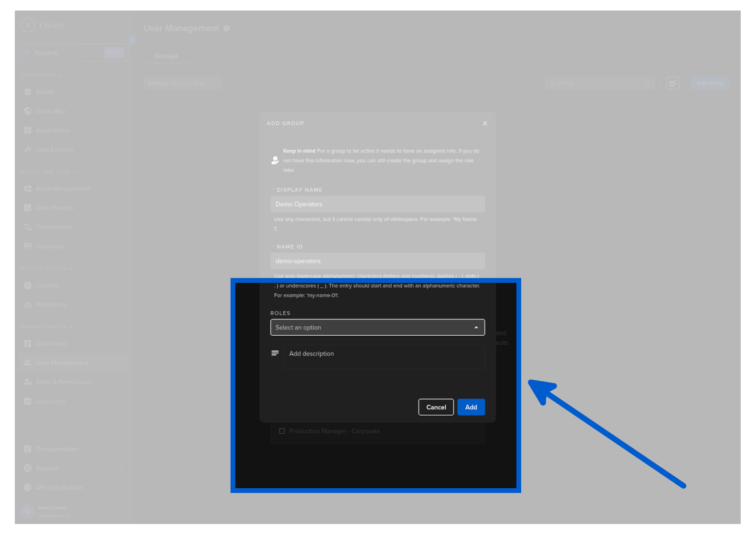This screenshot has width=756, height=535.
Task: Cancel the Add Group dialog
Action: point(436,407)
